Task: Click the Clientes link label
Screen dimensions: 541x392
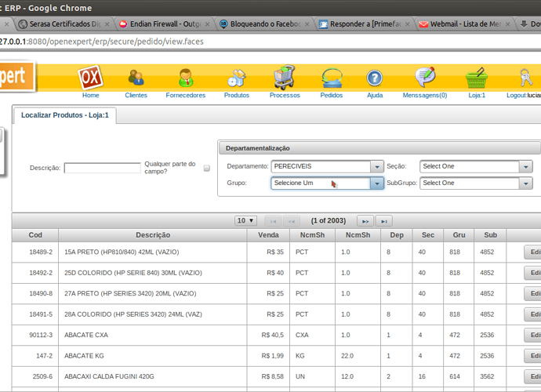Action: [136, 95]
